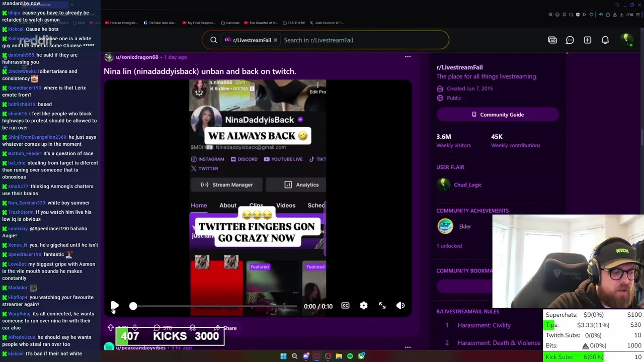Open overflow menu on the Nina lin post
644x362 pixels.
click(x=408, y=57)
